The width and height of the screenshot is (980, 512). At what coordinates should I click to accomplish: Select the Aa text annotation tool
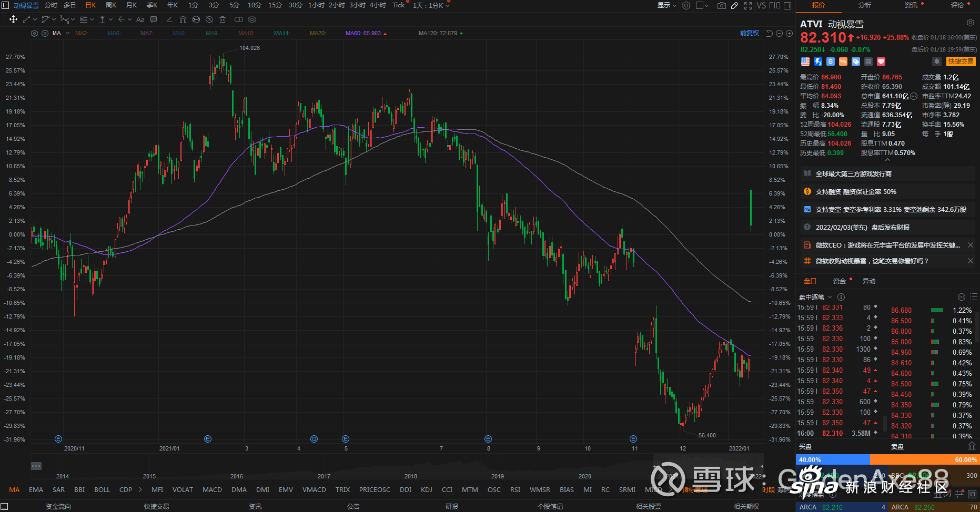click(140, 19)
